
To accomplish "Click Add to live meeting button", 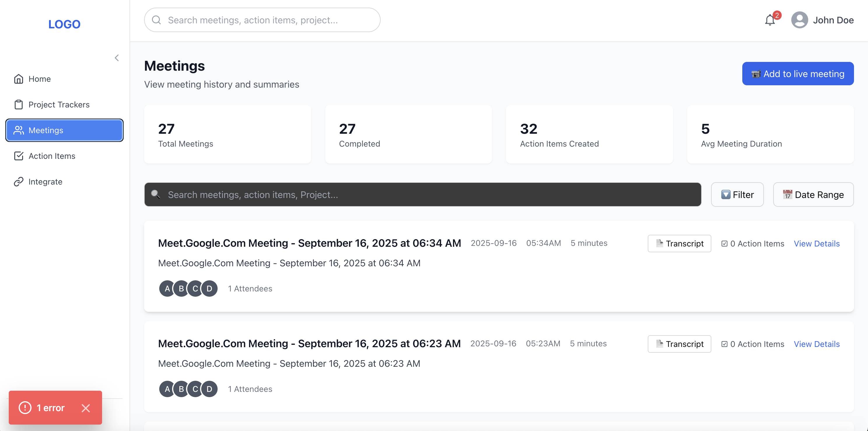I will pos(798,74).
